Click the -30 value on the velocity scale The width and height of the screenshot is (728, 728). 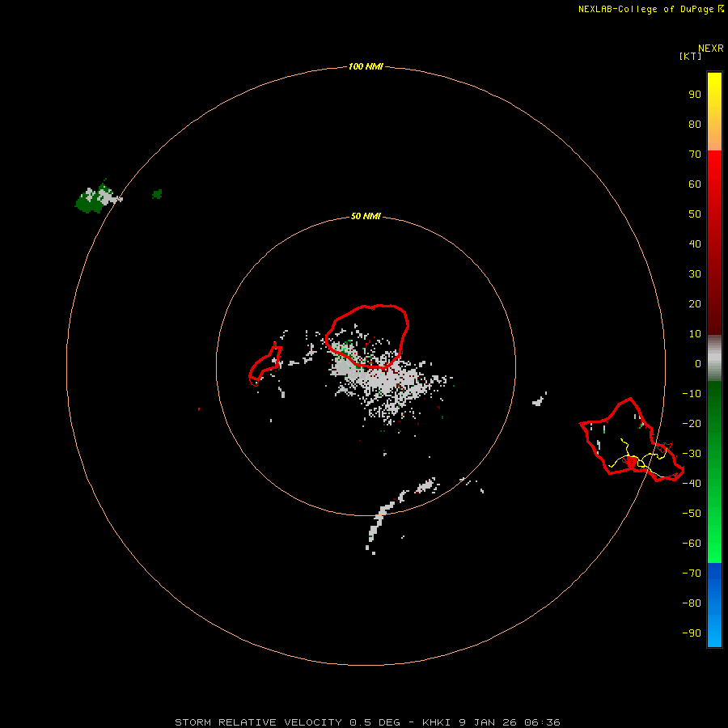[692, 454]
